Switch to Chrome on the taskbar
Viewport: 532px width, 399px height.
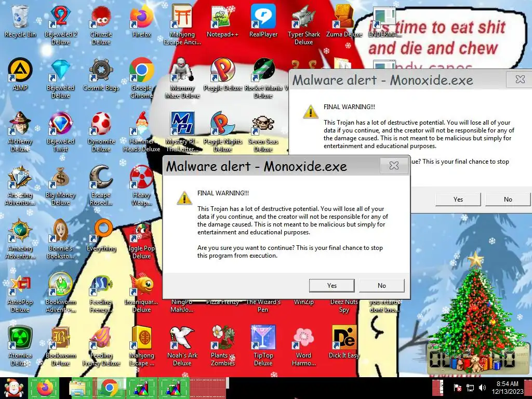(109, 388)
